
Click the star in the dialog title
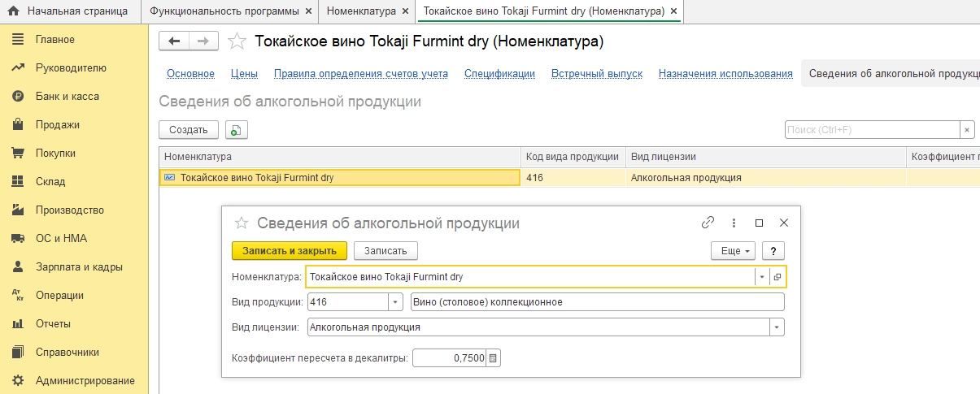click(241, 223)
